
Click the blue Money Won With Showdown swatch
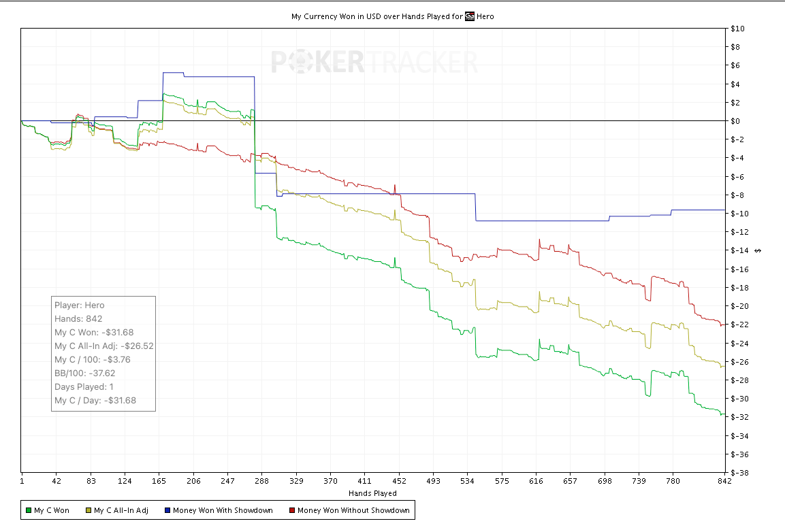tap(167, 510)
